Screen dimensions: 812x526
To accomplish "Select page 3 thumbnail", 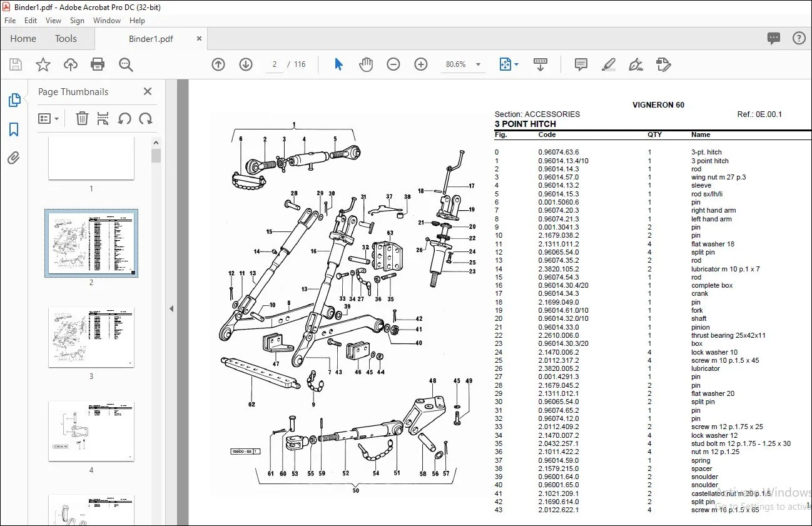I will coord(91,337).
